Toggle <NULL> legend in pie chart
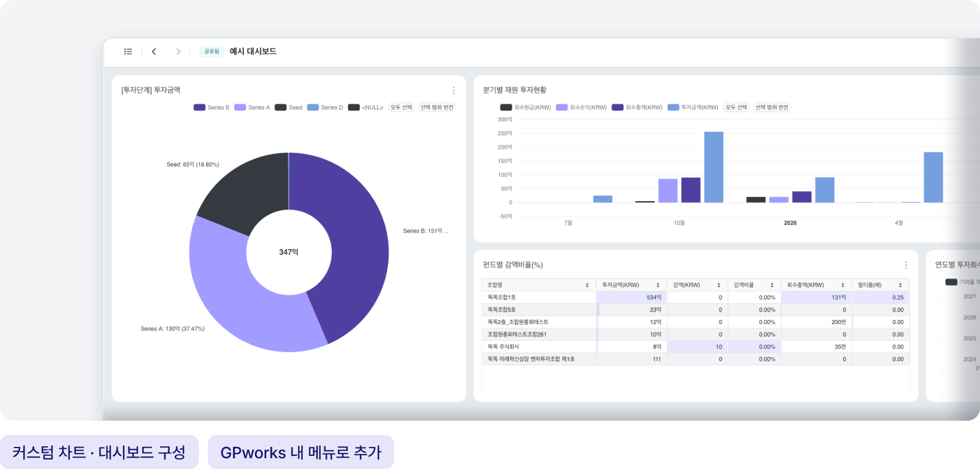This screenshot has width=980, height=469. click(365, 107)
